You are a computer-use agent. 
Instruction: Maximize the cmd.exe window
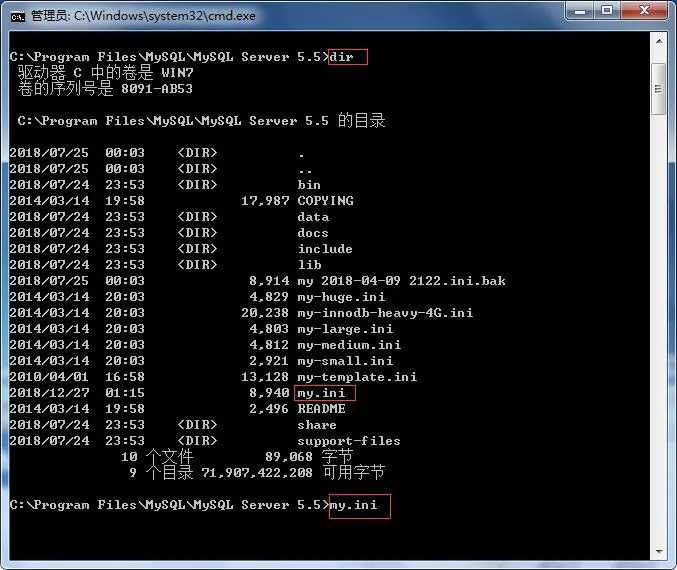[609, 11]
